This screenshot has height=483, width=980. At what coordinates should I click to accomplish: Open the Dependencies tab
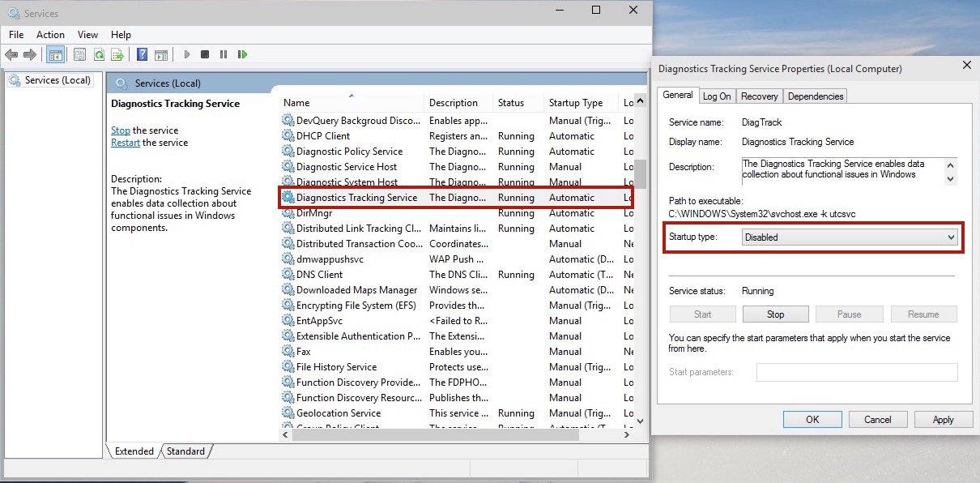coord(816,96)
